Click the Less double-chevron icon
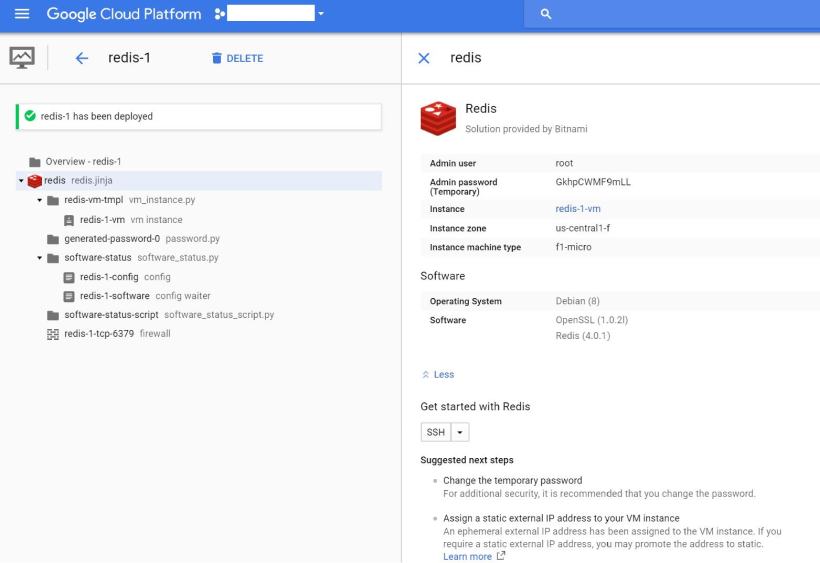This screenshot has height=563, width=820. 426,374
